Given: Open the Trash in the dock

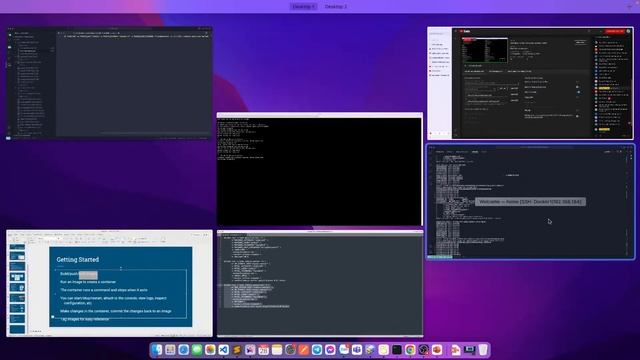Looking at the screenshot, I should click(x=483, y=350).
